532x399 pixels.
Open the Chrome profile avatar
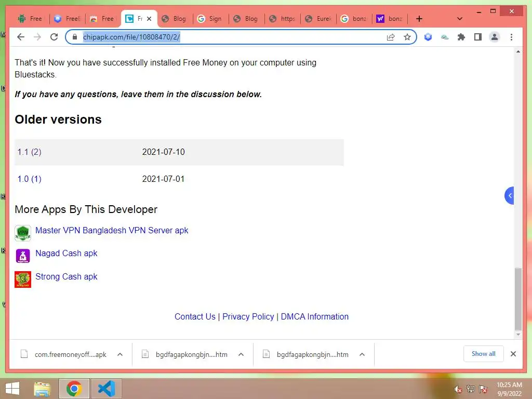tap(495, 37)
